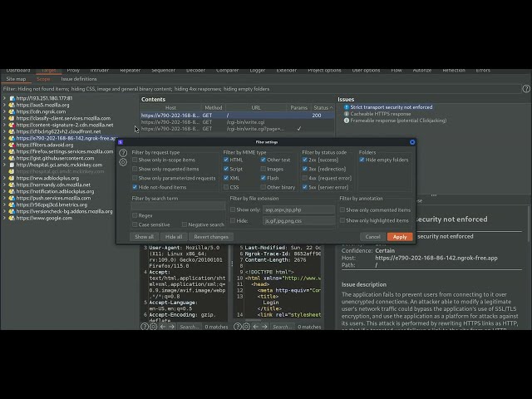Click the Hide file extension field
The image size is (532, 399).
298,221
